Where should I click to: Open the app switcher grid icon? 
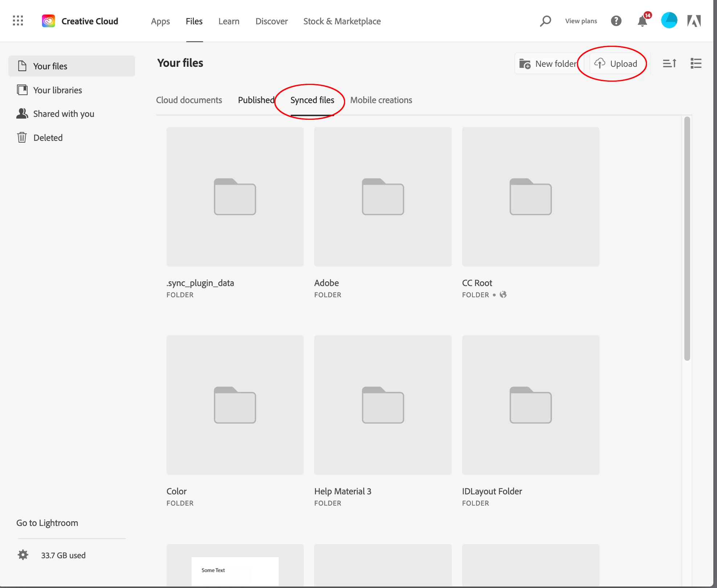(x=18, y=21)
